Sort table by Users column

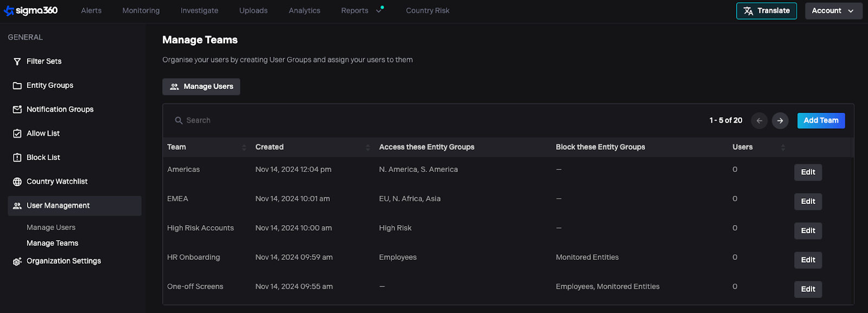pyautogui.click(x=782, y=148)
